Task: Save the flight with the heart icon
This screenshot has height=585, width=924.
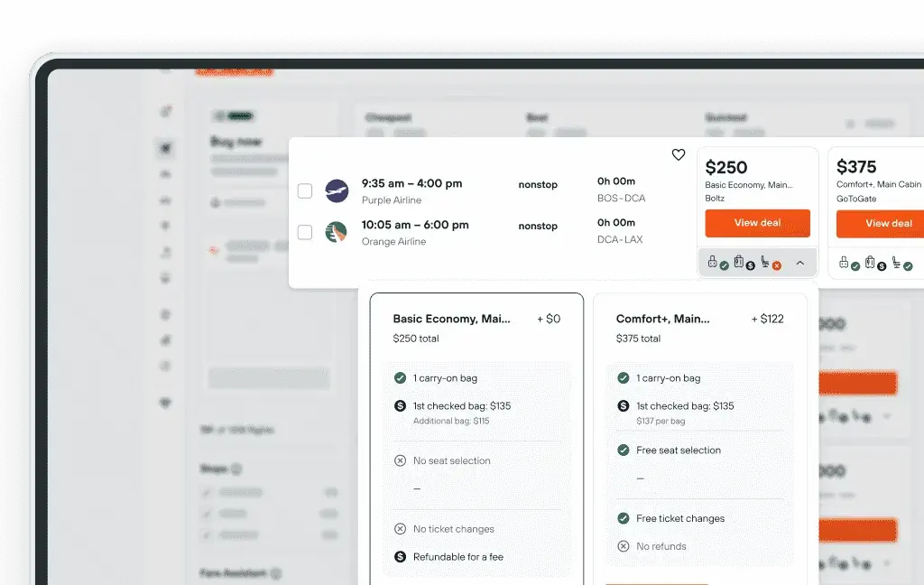Action: [679, 154]
